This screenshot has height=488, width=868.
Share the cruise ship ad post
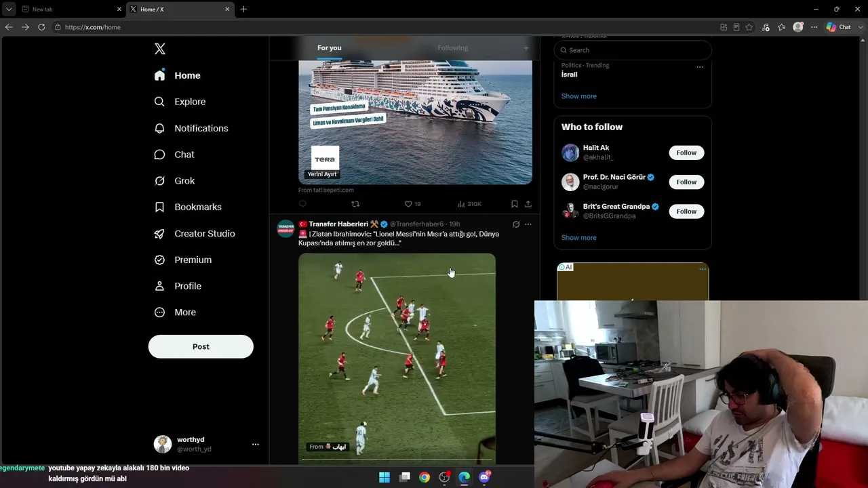528,204
